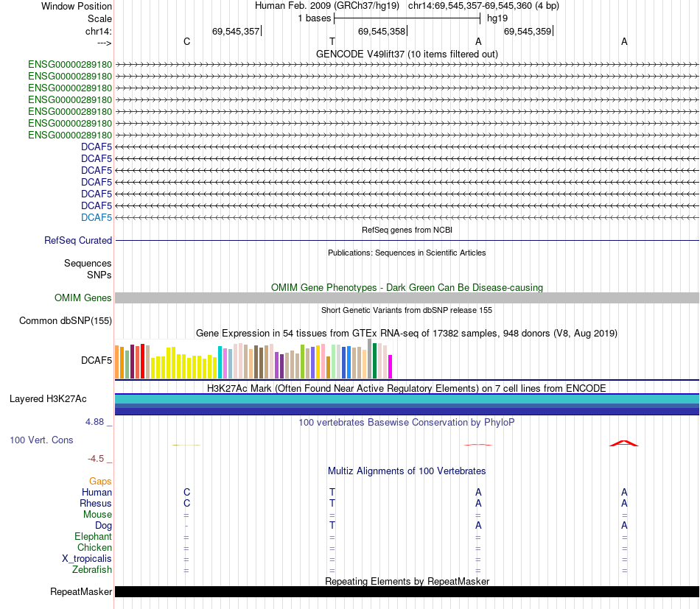Click DCAF5 label beside GTEx bar chart
This screenshot has width=700, height=609.
[97, 360]
